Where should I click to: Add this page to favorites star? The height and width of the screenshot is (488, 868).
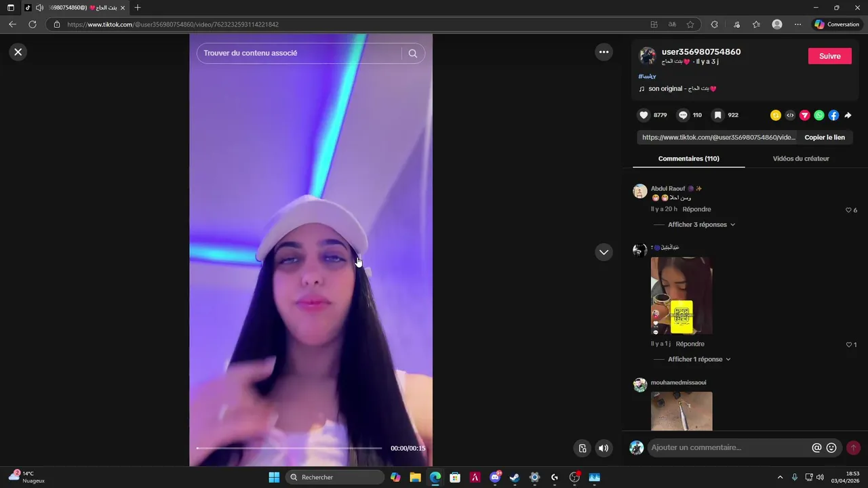690,24
